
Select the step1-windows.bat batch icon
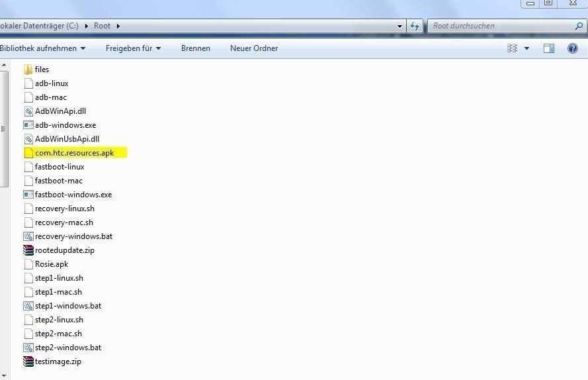[28, 306]
